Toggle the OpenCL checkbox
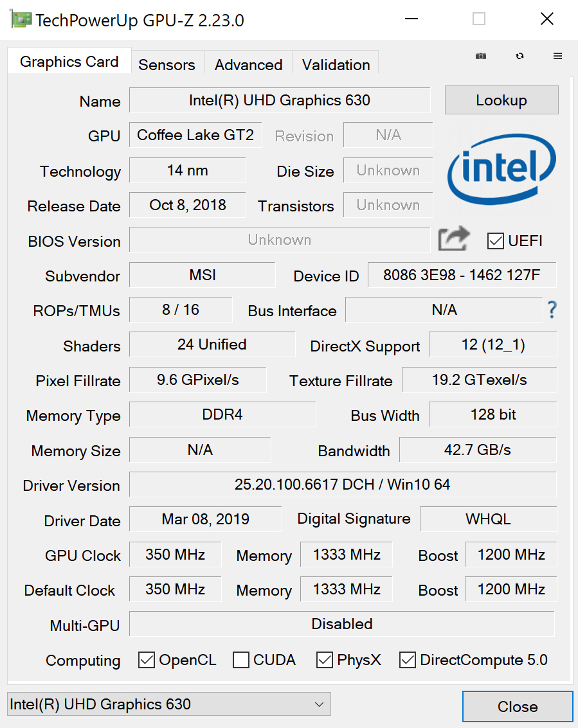The width and height of the screenshot is (578, 728). point(147,660)
